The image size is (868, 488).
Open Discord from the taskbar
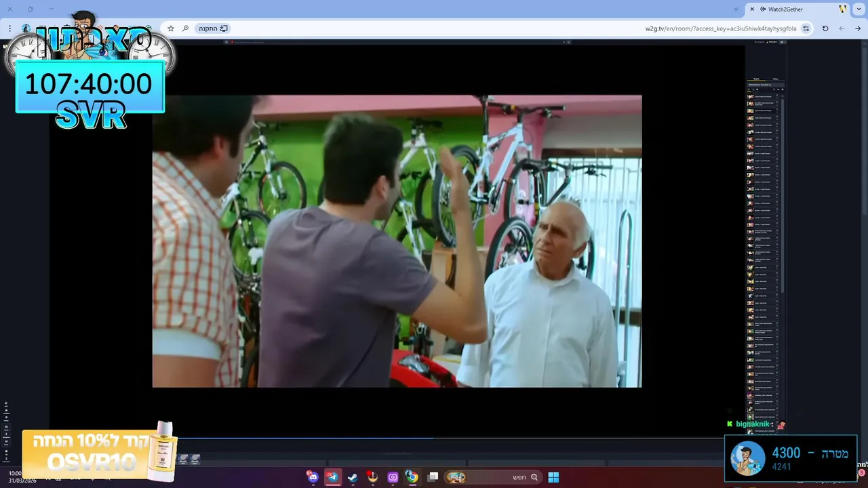click(x=313, y=477)
